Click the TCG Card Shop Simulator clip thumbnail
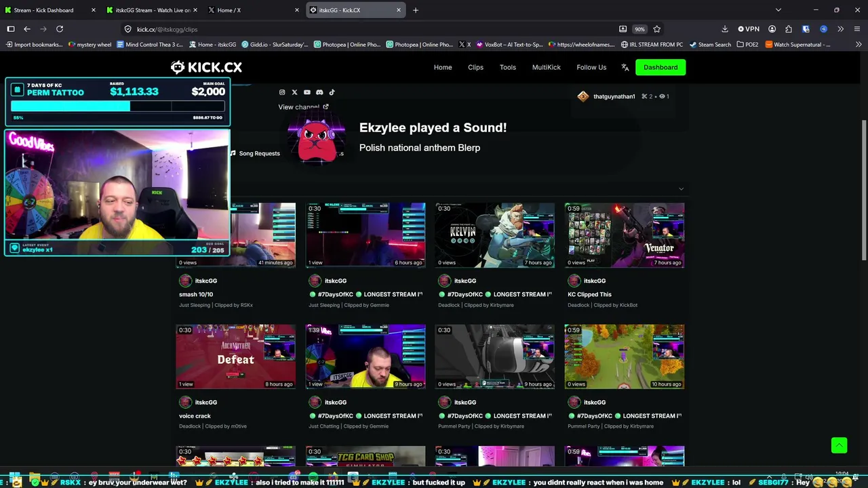The width and height of the screenshot is (868, 488). pyautogui.click(x=366, y=456)
